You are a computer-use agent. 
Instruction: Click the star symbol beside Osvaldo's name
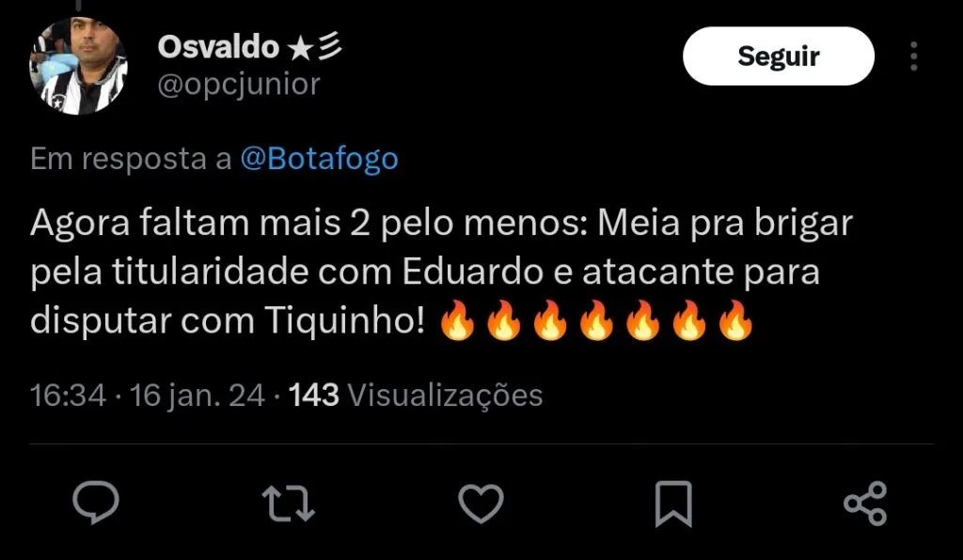pyautogui.click(x=301, y=49)
